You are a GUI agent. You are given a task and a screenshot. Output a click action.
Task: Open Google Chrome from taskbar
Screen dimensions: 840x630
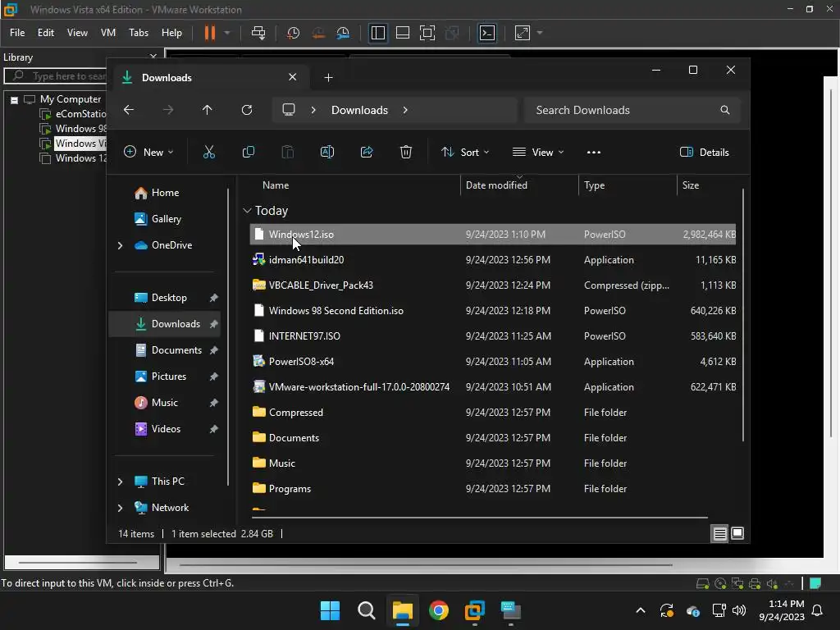(x=439, y=610)
